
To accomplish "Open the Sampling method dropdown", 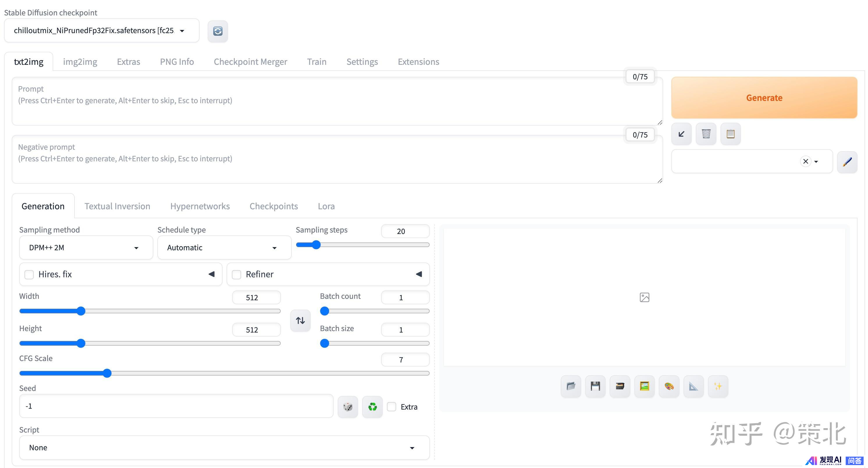I will pyautogui.click(x=86, y=248).
